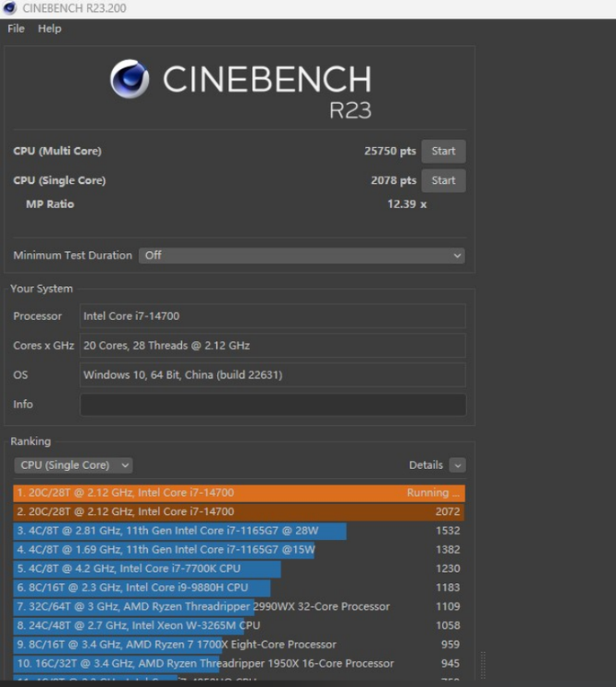Viewport: 616px width, 687px height.
Task: Select the Intel Xeon W-3265M ranking row
Action: click(239, 625)
